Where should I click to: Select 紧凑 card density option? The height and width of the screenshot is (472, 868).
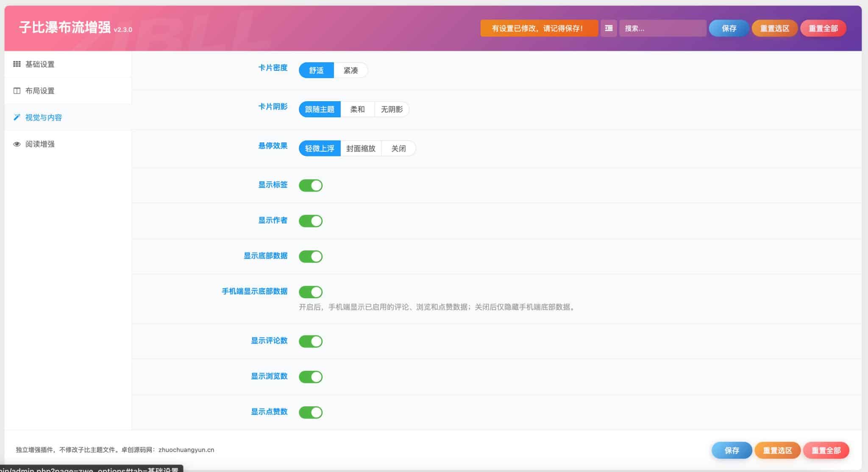click(351, 70)
